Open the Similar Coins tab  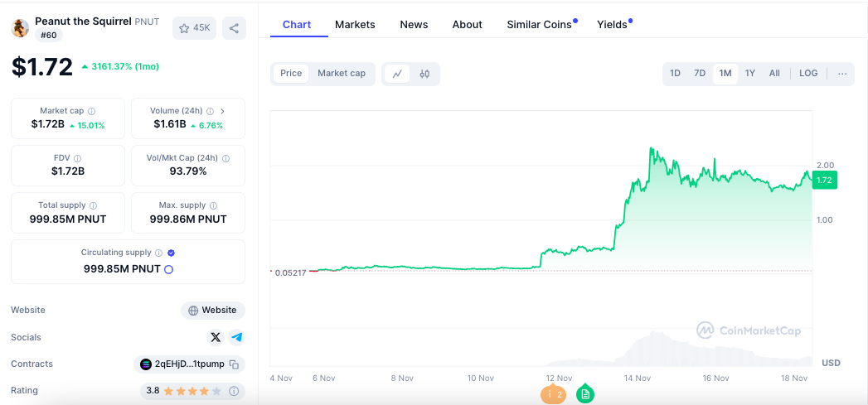[x=540, y=25]
